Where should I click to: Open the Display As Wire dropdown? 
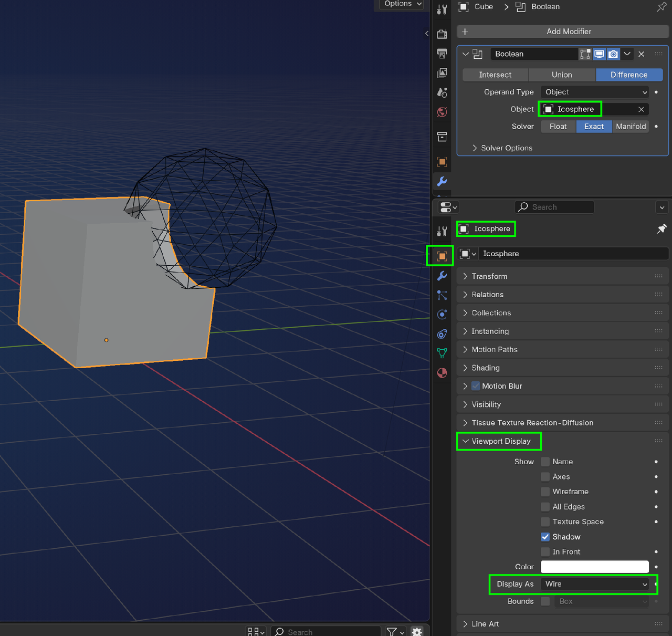tap(595, 584)
